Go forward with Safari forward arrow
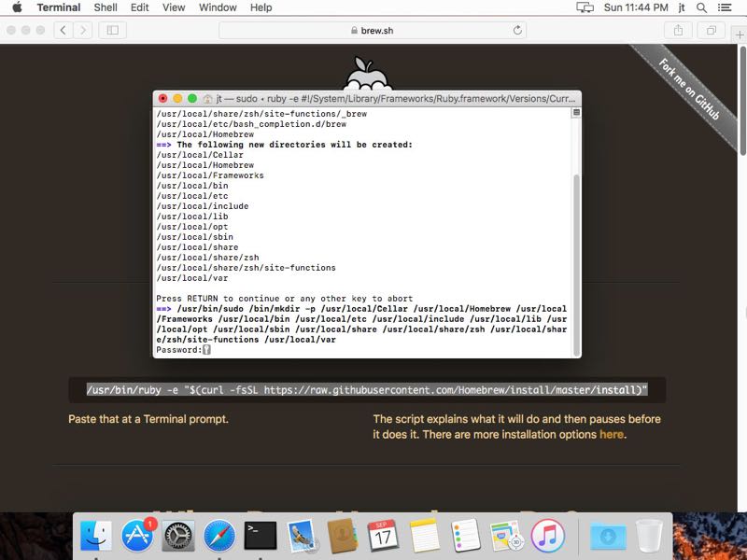The image size is (747, 560). click(x=83, y=31)
